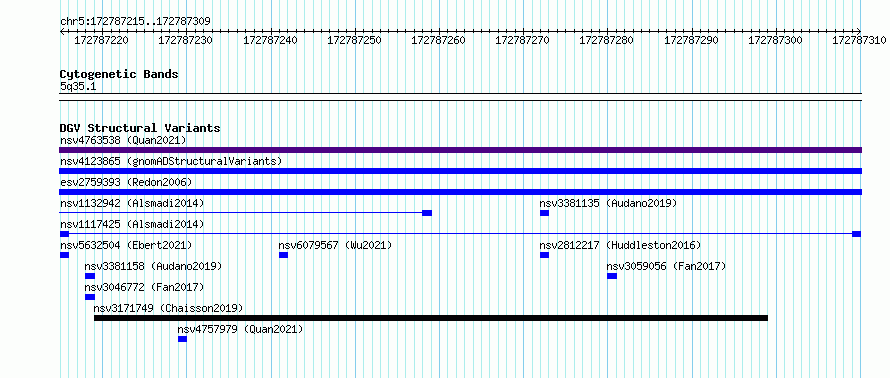890x378 pixels.
Task: Click the blue block under nsv6079567 (Wu2021)
Action: [x=283, y=255]
